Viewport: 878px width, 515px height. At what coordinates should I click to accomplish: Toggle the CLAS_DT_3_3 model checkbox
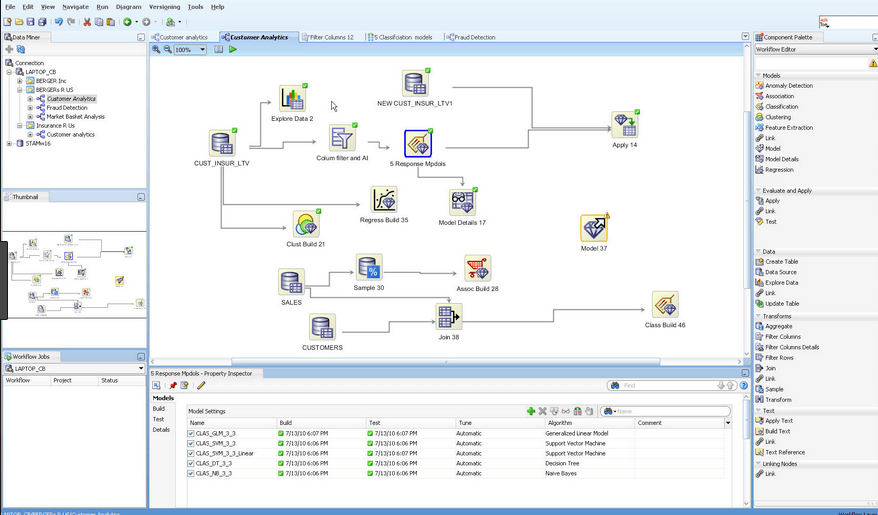click(x=192, y=463)
